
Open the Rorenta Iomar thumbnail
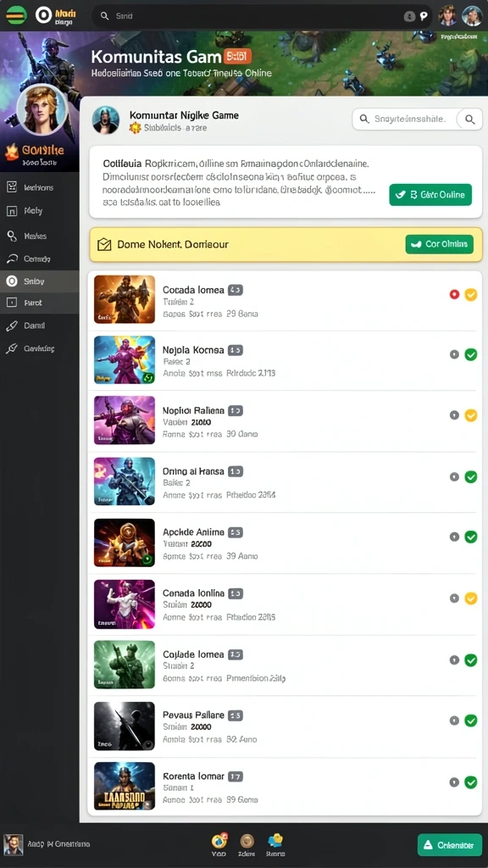[125, 786]
